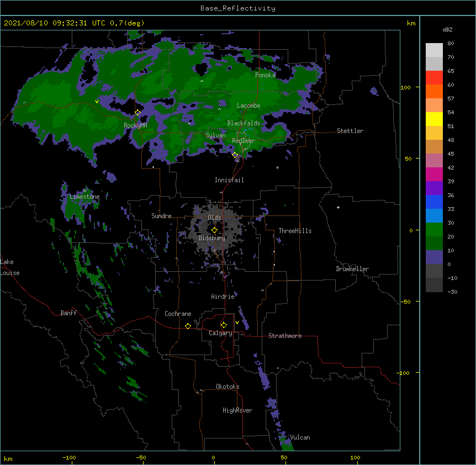Select the Okotoks label
Viewport: 476px width, 465px height.
228,387
